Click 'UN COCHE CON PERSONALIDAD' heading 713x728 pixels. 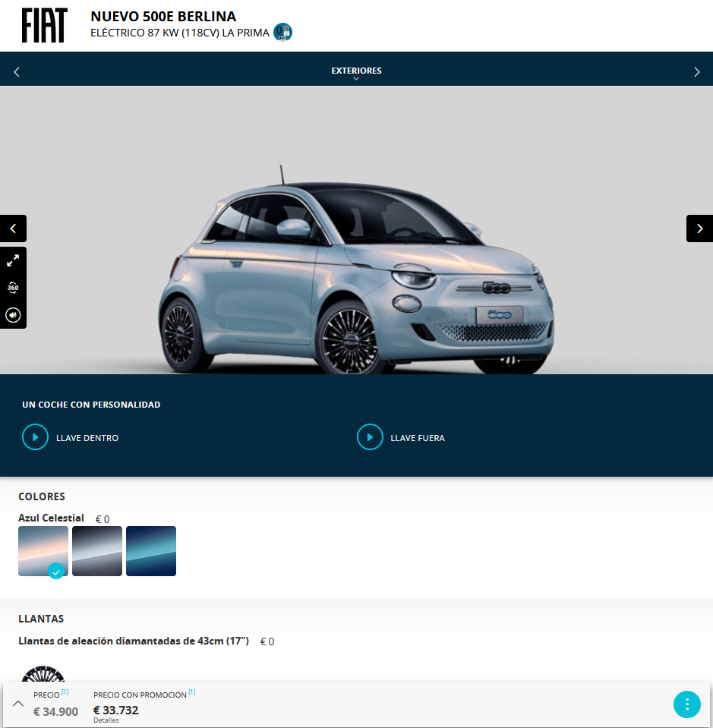click(91, 405)
